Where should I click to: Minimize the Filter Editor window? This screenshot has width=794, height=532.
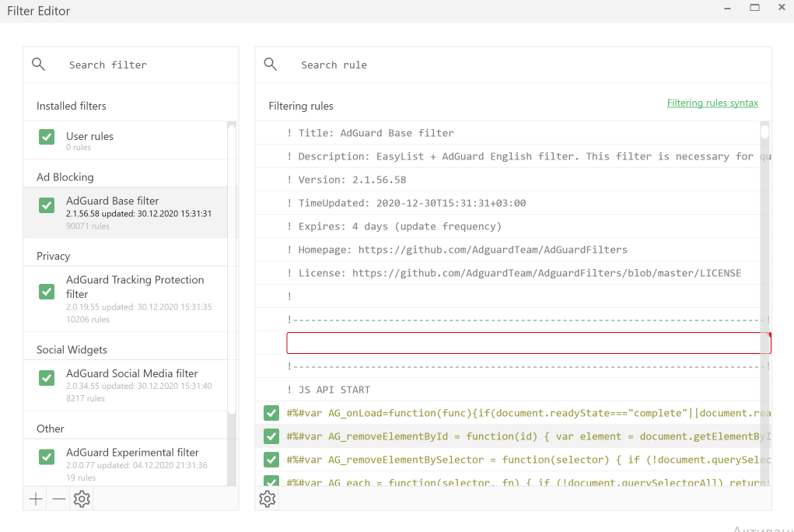pos(728,8)
